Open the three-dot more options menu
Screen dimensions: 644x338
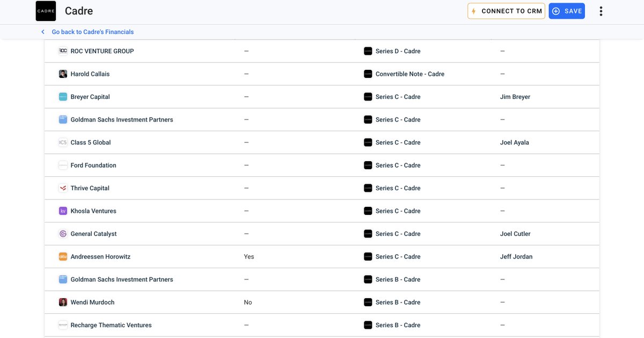point(601,11)
